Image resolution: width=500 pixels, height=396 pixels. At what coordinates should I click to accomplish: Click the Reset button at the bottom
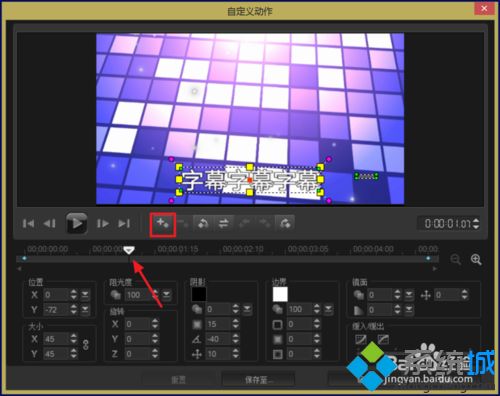pyautogui.click(x=179, y=380)
